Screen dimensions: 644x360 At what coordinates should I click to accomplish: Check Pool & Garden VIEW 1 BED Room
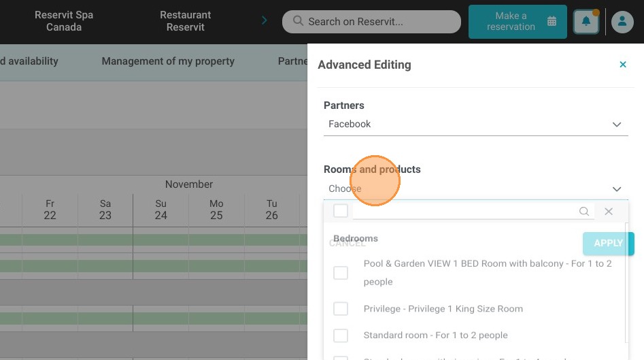(x=341, y=272)
